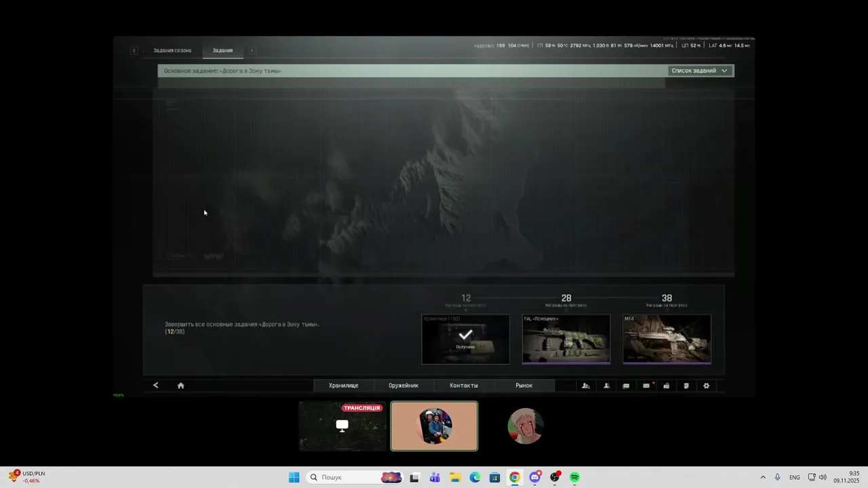
Task: Select the Задания tab
Action: 222,50
